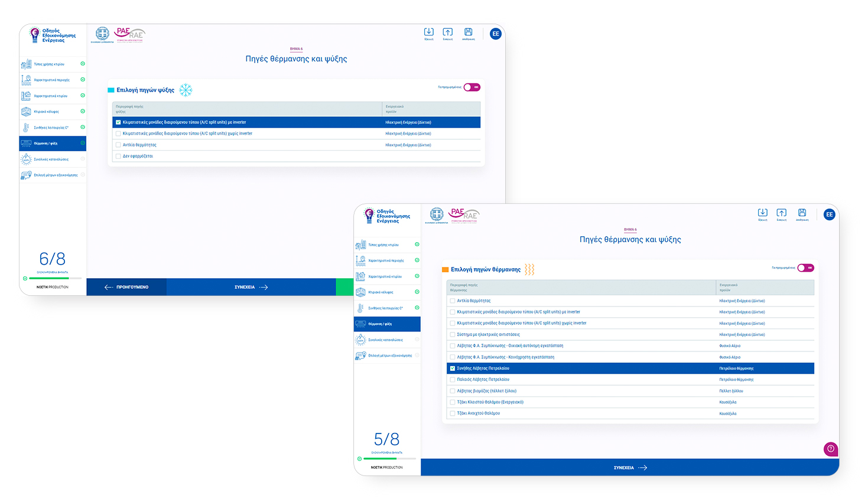Toggle the advanced switch in the heating sources panel
This screenshot has width=868, height=502.
pyautogui.click(x=805, y=268)
